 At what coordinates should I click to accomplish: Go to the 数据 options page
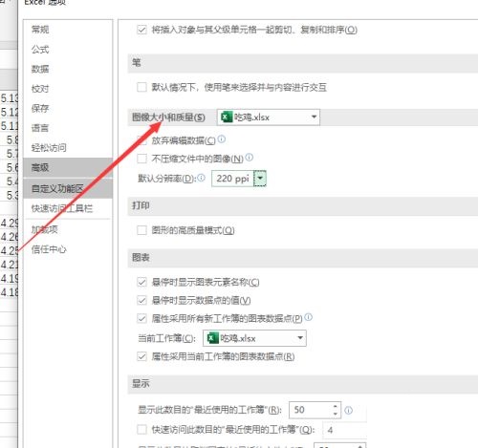point(40,69)
